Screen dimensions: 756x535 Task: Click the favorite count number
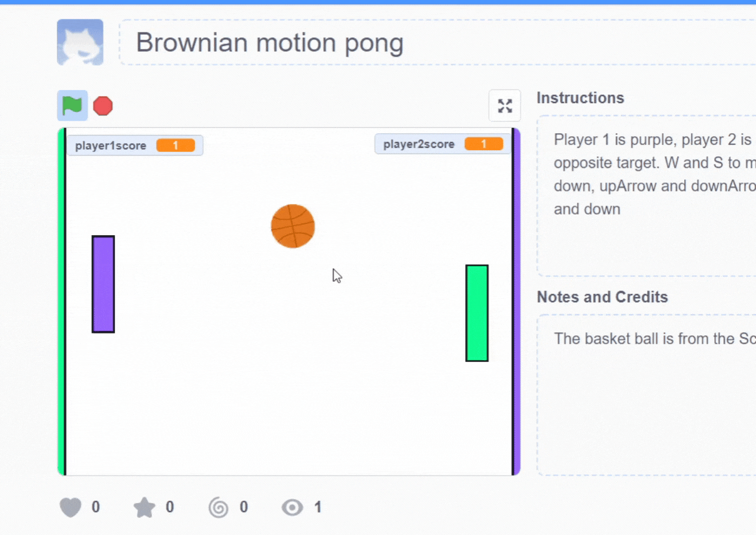(x=170, y=507)
